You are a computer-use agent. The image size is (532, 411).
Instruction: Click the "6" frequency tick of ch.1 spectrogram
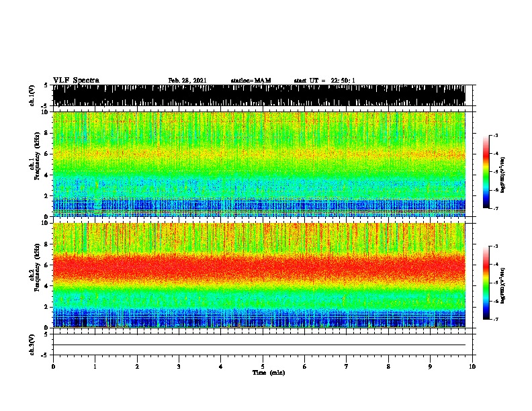point(48,154)
